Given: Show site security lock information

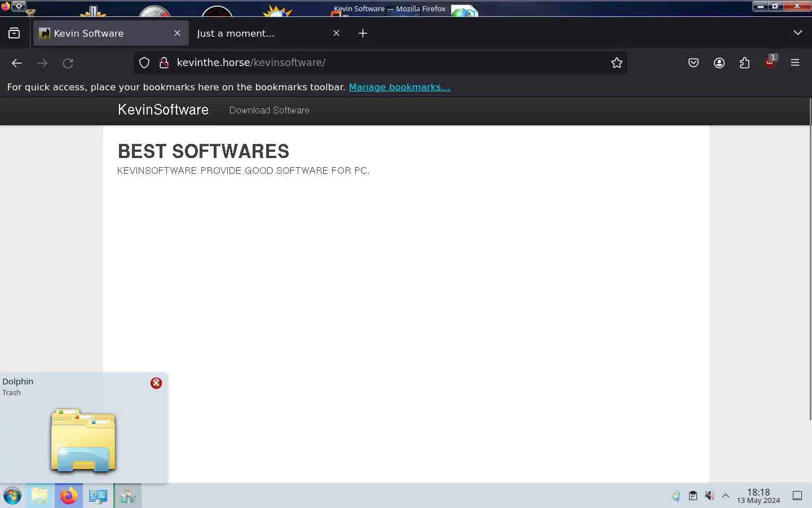Looking at the screenshot, I should pyautogui.click(x=164, y=63).
